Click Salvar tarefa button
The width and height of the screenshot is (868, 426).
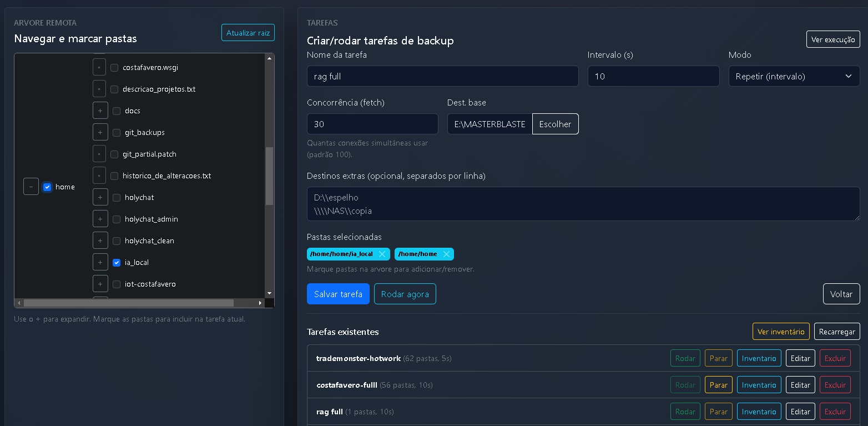[338, 294]
